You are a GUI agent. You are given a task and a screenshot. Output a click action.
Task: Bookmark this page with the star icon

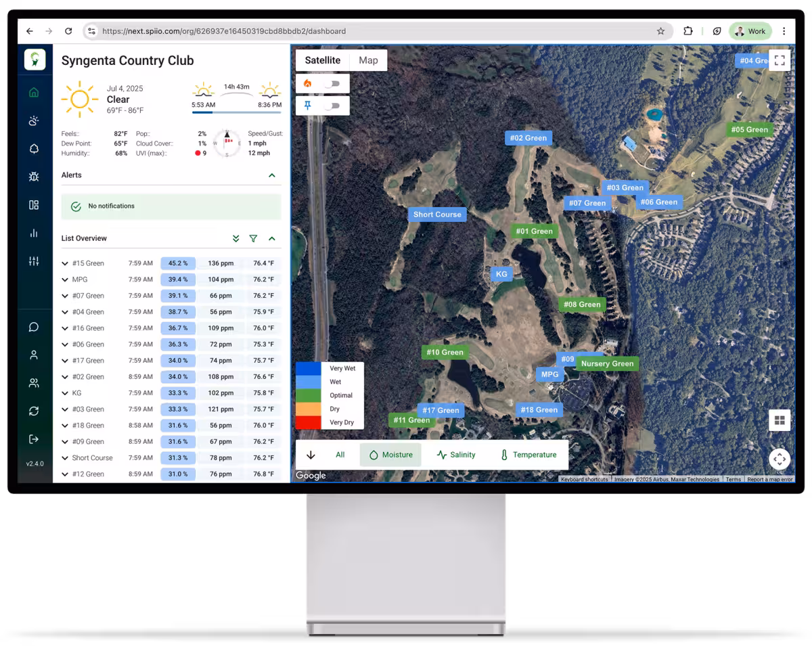(660, 31)
